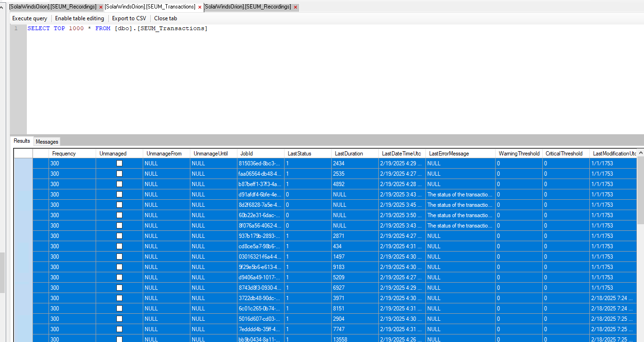This screenshot has width=644, height=342.
Task: Click LastDuration value 8151
Action: tap(355, 309)
